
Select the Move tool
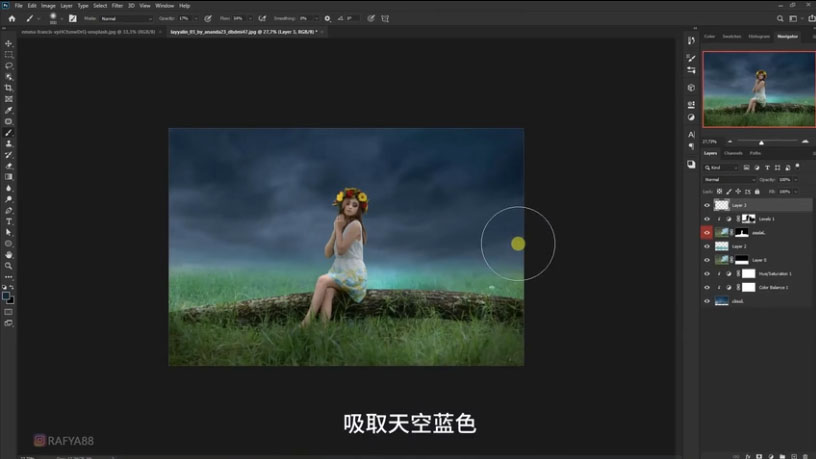point(9,44)
